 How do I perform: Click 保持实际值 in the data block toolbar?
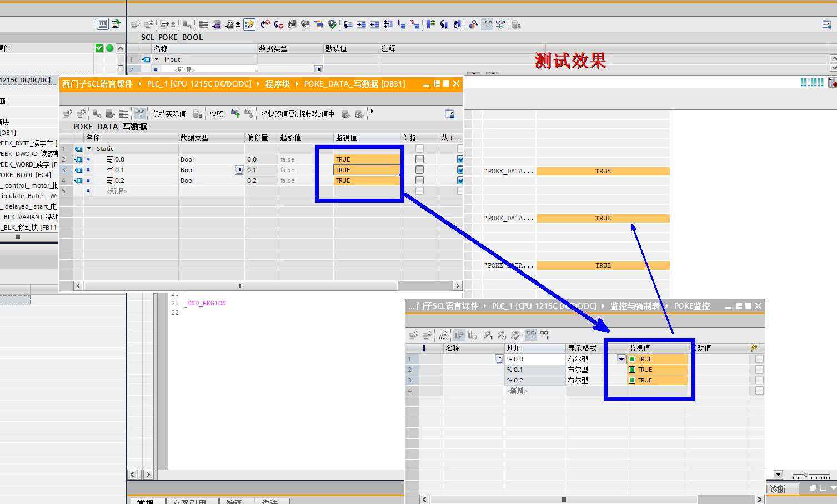pyautogui.click(x=169, y=114)
